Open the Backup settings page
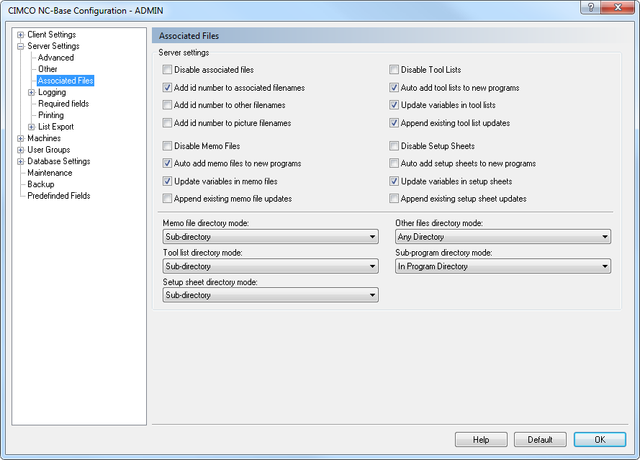Screen dimensions: 640x460 tap(41, 184)
